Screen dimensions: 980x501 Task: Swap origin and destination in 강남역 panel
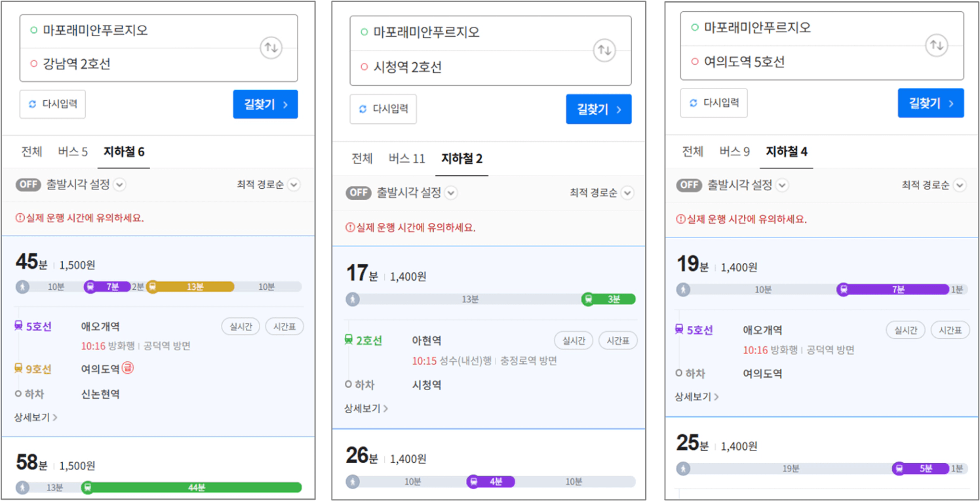[271, 48]
